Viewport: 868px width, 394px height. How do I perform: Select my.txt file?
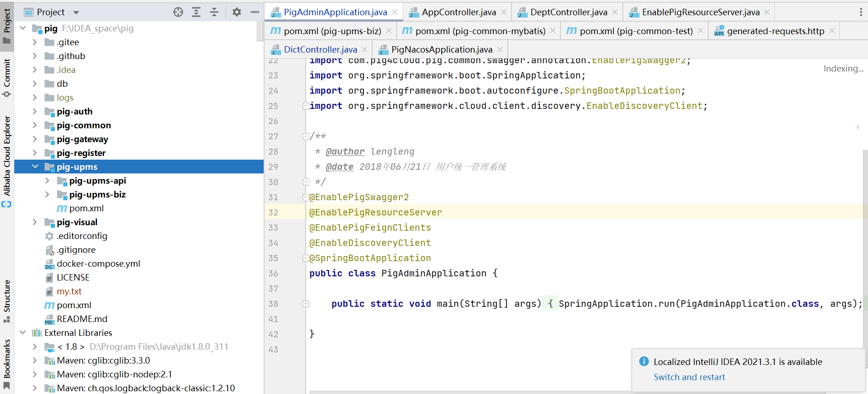[x=69, y=291]
